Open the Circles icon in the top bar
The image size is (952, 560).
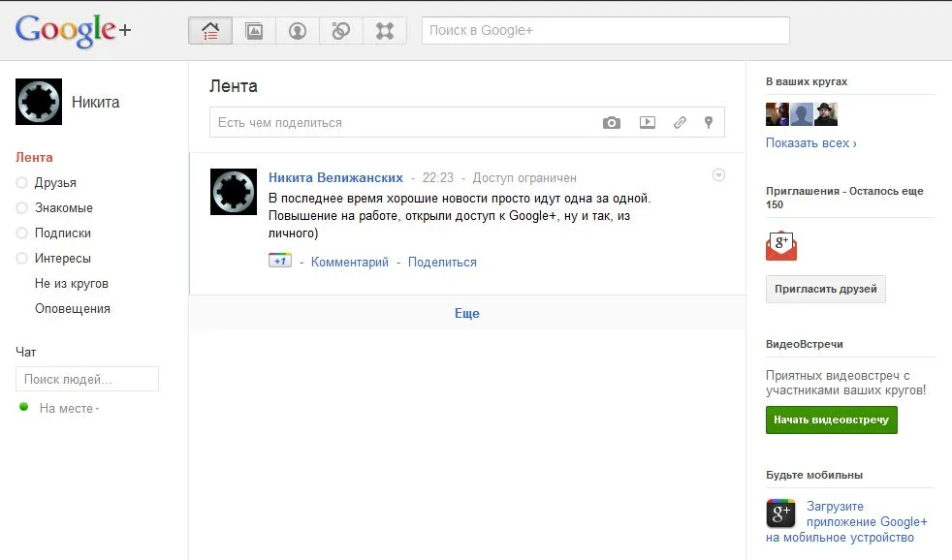point(341,30)
